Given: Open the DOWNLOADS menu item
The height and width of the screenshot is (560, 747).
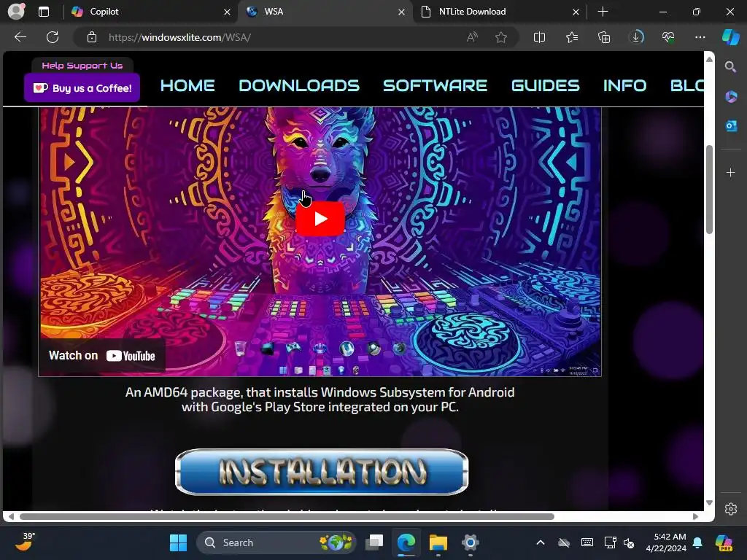Looking at the screenshot, I should 299,86.
